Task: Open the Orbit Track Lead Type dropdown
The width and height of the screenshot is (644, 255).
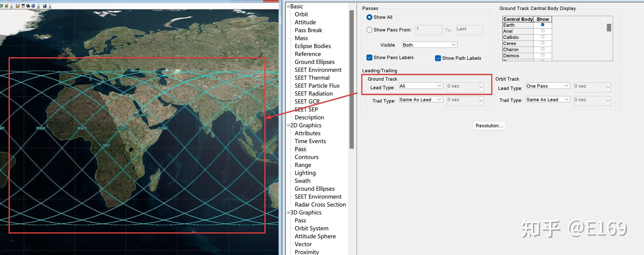Action: pos(548,86)
